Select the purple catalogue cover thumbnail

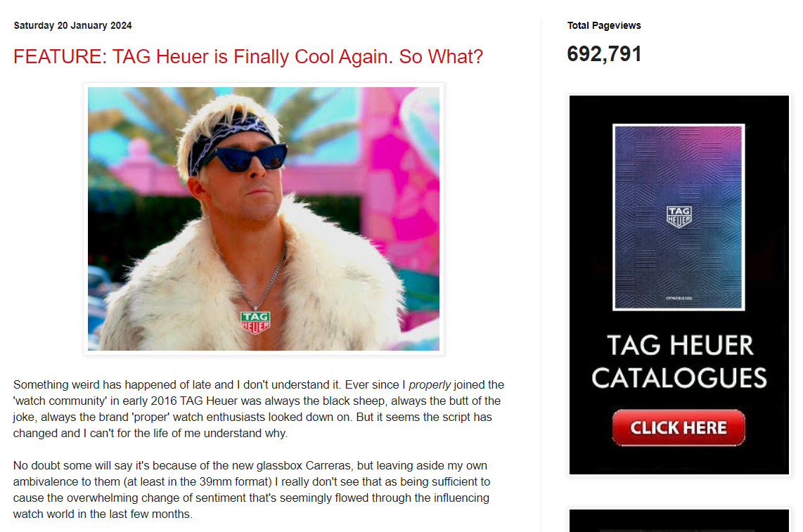tap(679, 217)
